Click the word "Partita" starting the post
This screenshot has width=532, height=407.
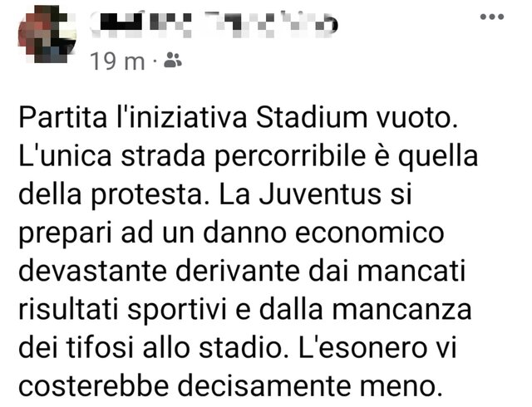tap(63, 119)
